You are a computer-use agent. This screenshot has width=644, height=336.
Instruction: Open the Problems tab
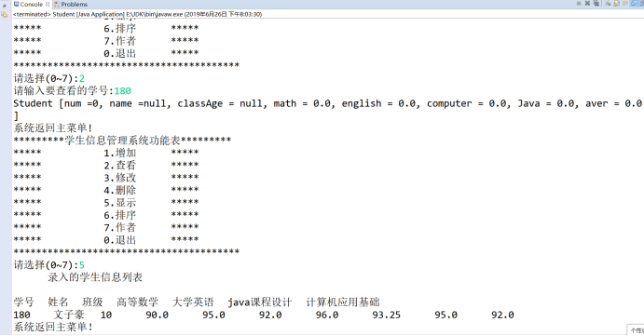point(71,4)
